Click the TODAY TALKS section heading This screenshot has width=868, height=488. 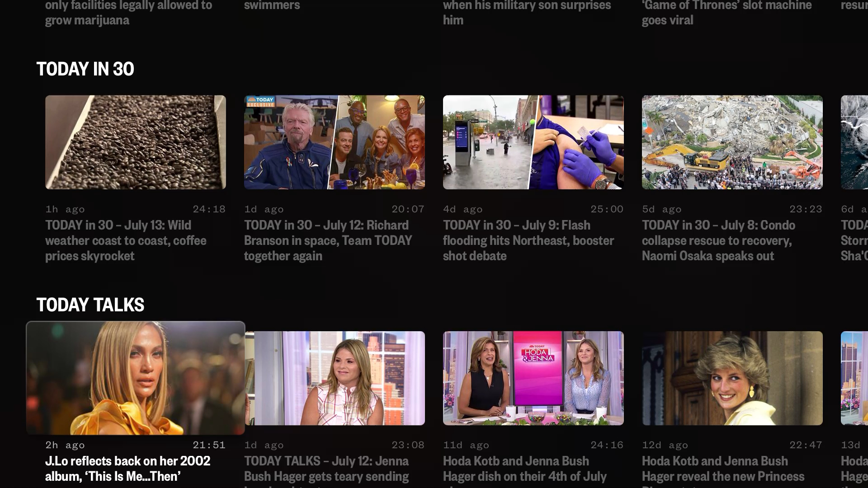pyautogui.click(x=90, y=305)
